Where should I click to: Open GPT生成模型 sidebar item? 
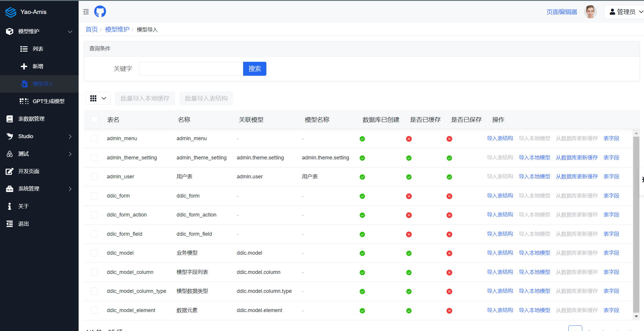click(x=39, y=101)
